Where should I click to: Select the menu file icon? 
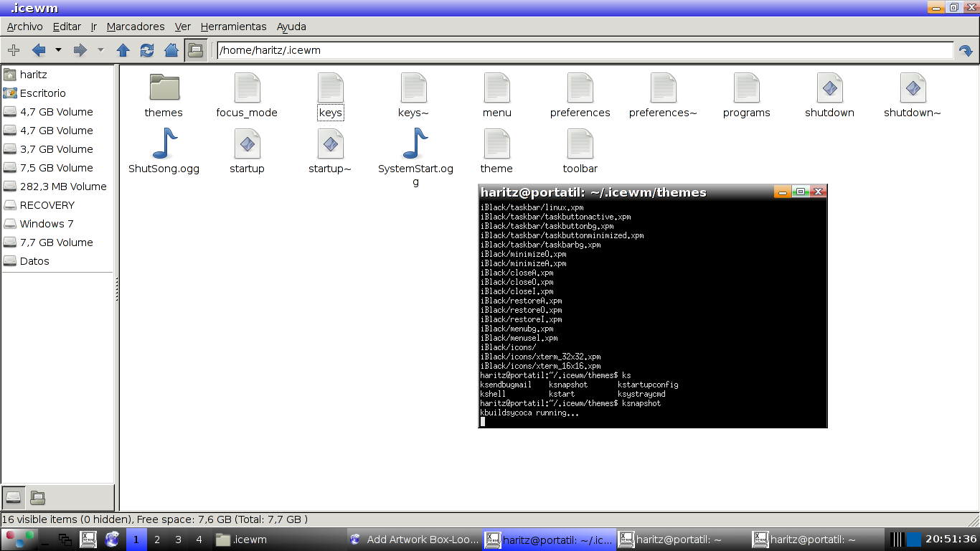click(x=497, y=88)
